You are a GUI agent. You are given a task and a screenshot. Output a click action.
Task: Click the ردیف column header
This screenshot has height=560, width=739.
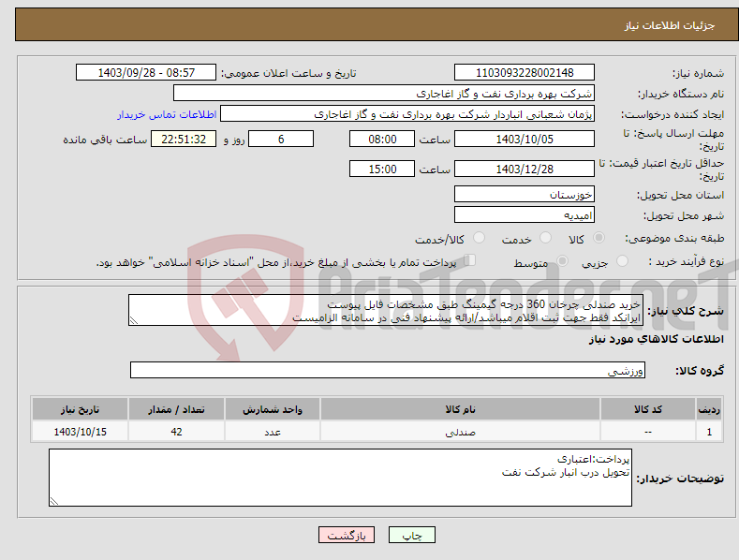709,409
